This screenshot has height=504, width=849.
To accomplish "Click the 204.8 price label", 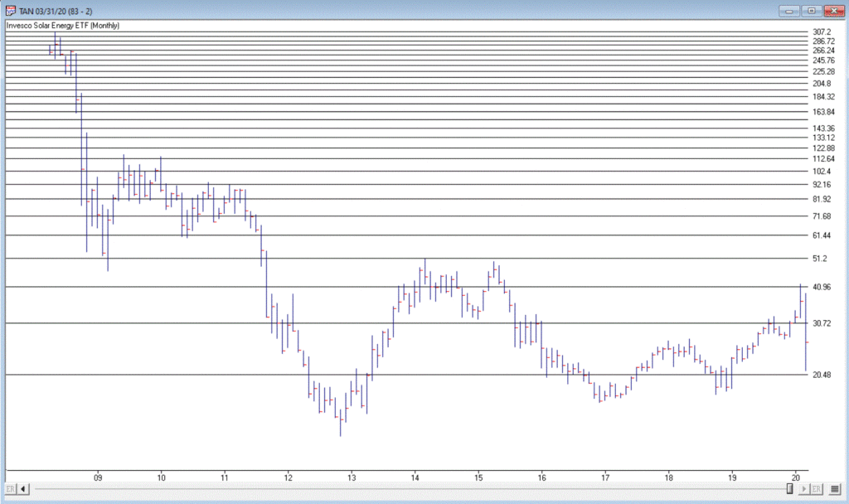I will [x=822, y=84].
